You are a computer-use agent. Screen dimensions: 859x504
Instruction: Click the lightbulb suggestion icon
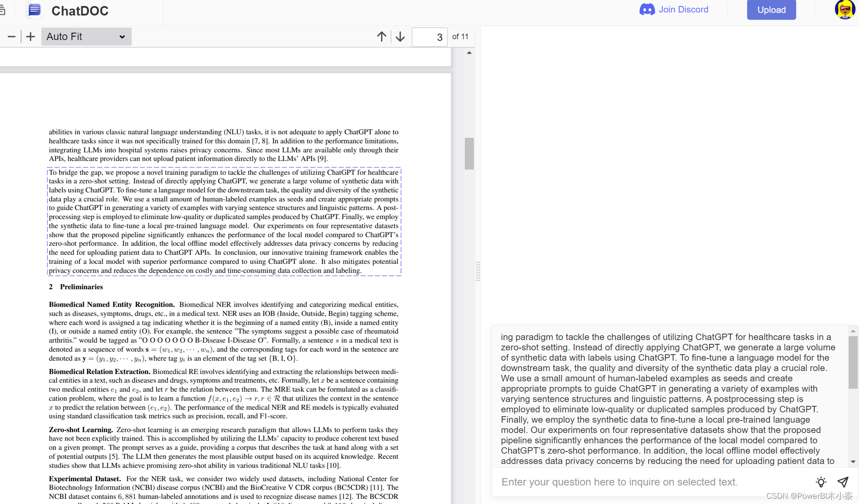(821, 482)
